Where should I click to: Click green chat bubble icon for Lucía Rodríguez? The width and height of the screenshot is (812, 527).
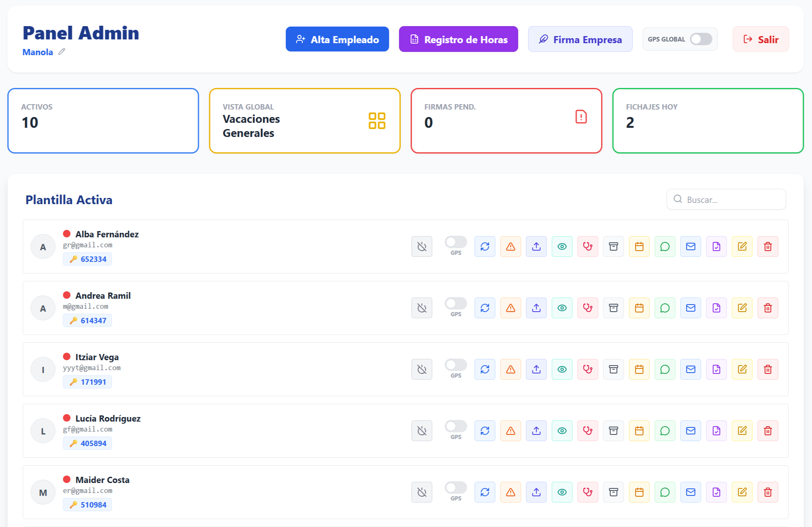pos(665,431)
